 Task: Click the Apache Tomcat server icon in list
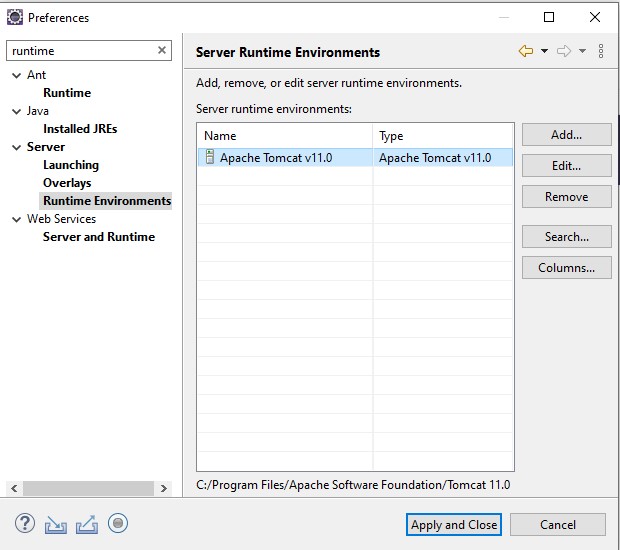210,157
